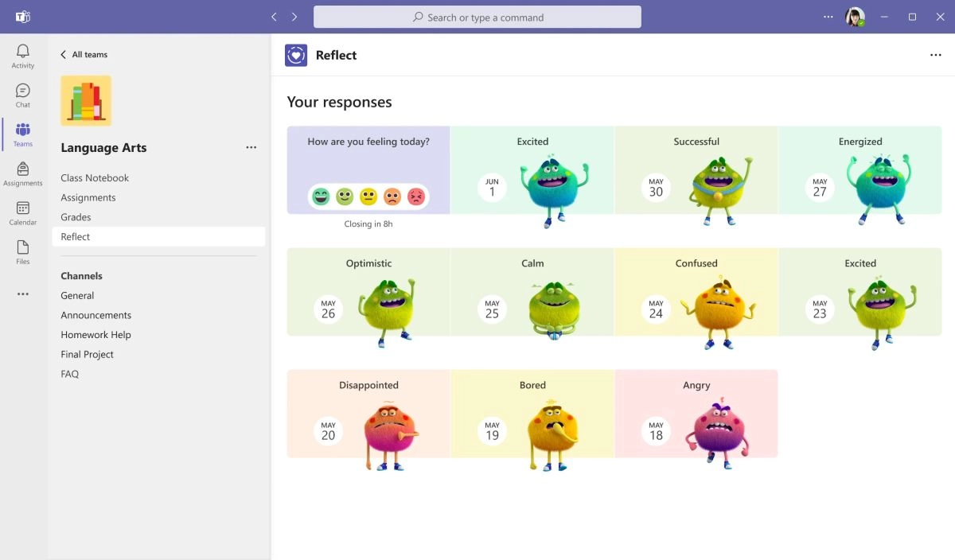Open the Bored response from May 19
Image resolution: width=955 pixels, height=560 pixels.
(532, 414)
